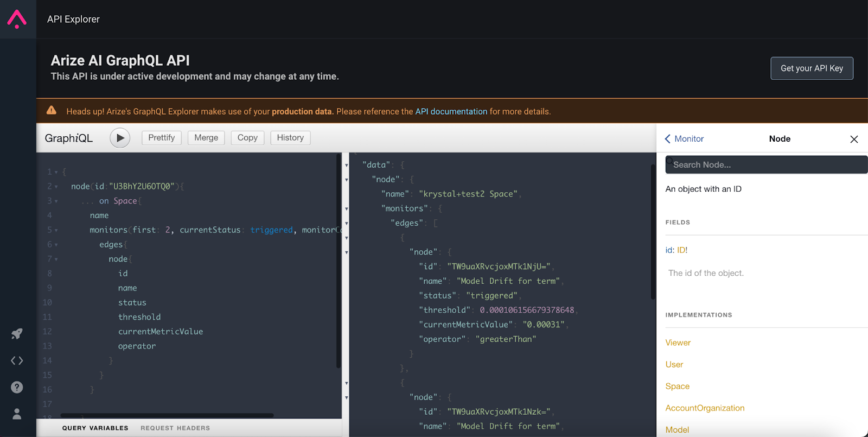Click "operator" field on query line 13
This screenshot has width=868, height=437.
[x=137, y=346]
